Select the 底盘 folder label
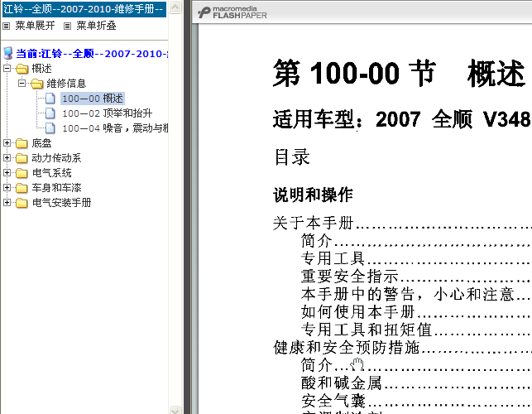Viewport: 532px width, 414px height. coord(41,143)
